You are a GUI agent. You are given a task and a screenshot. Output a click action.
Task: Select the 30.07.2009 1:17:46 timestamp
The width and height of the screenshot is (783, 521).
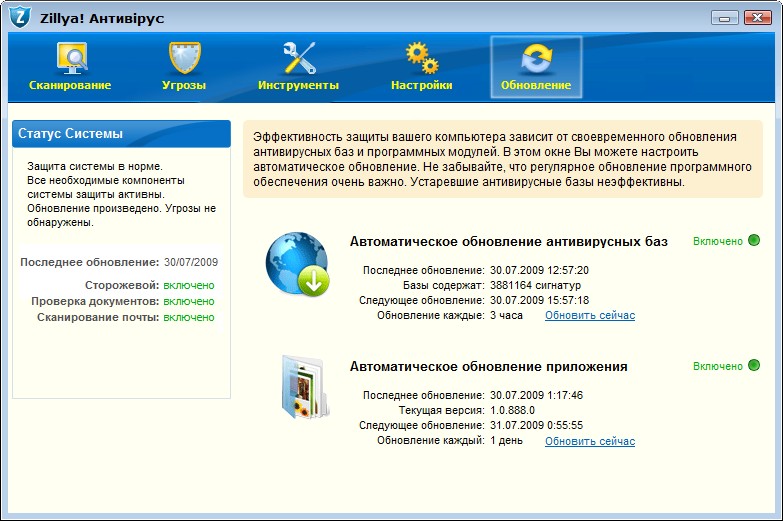536,395
